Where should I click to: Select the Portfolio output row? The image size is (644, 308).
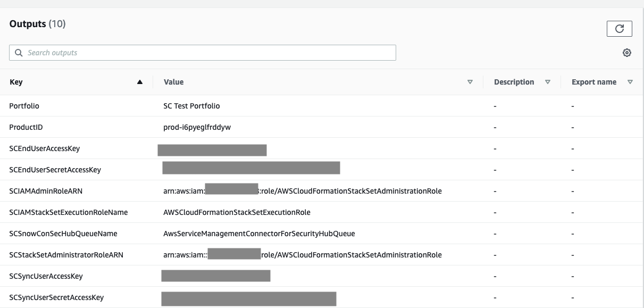point(24,105)
